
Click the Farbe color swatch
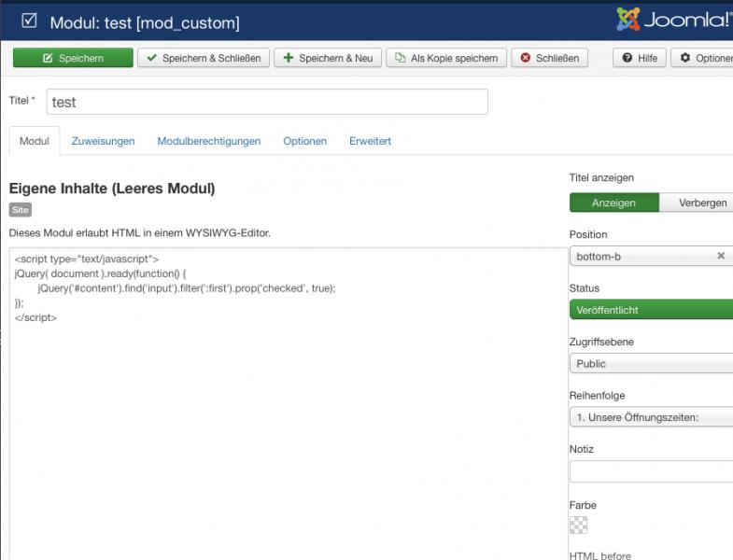579,525
